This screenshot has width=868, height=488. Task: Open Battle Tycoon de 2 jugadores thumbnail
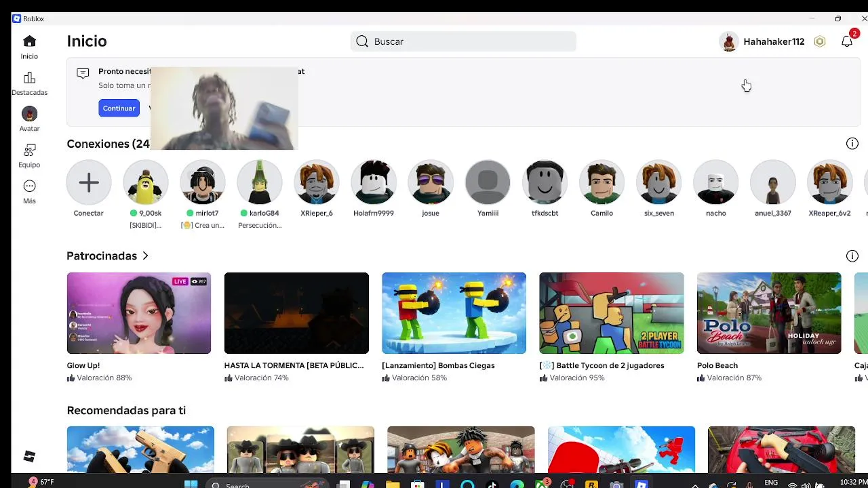[x=612, y=313]
